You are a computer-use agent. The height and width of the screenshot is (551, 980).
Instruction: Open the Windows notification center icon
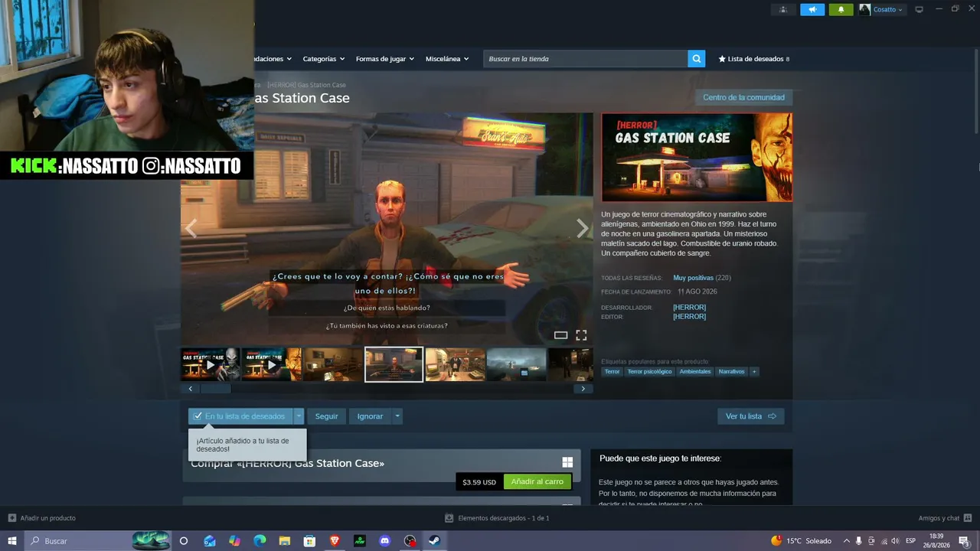tap(965, 541)
